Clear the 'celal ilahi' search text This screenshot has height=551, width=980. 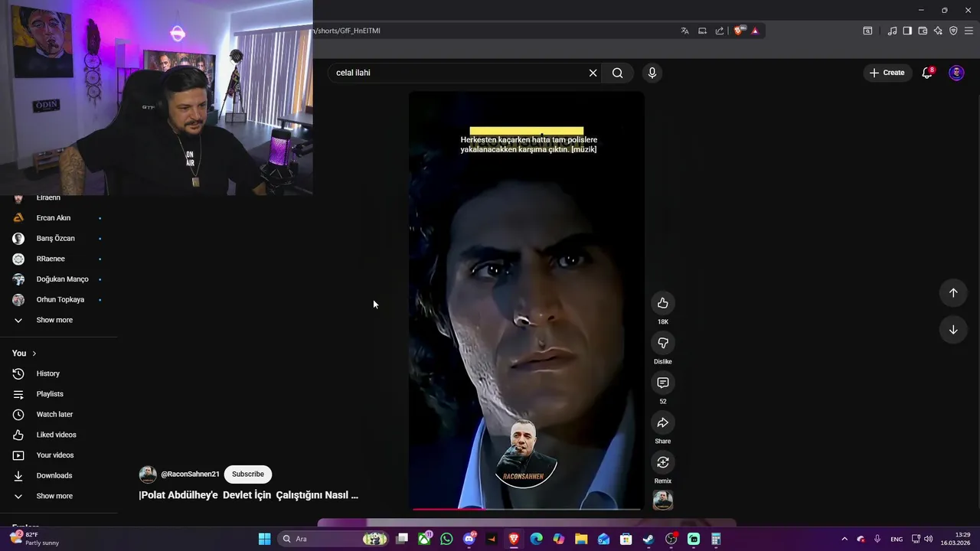pyautogui.click(x=593, y=73)
